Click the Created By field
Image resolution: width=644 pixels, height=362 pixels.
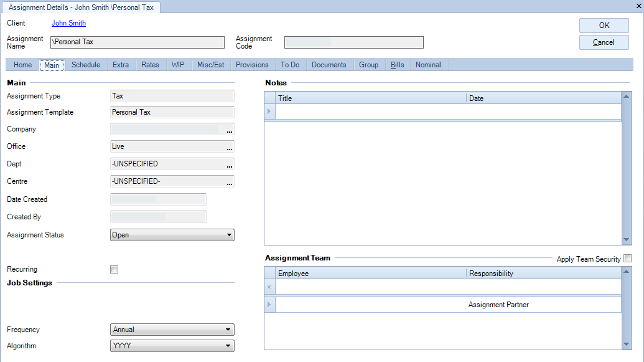click(158, 217)
